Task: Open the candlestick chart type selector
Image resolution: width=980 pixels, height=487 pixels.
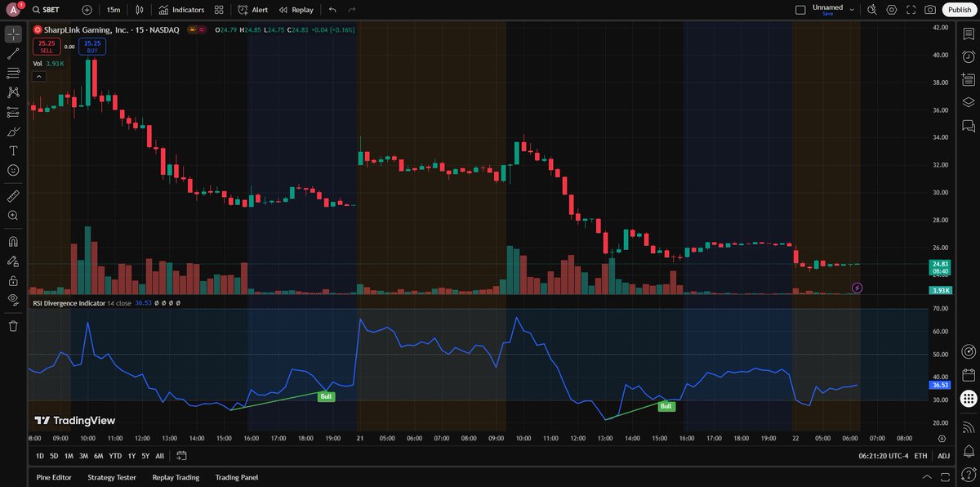Action: pos(140,10)
